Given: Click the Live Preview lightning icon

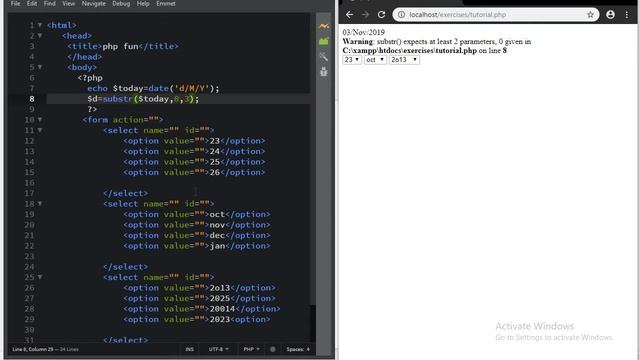Looking at the screenshot, I should (x=324, y=26).
